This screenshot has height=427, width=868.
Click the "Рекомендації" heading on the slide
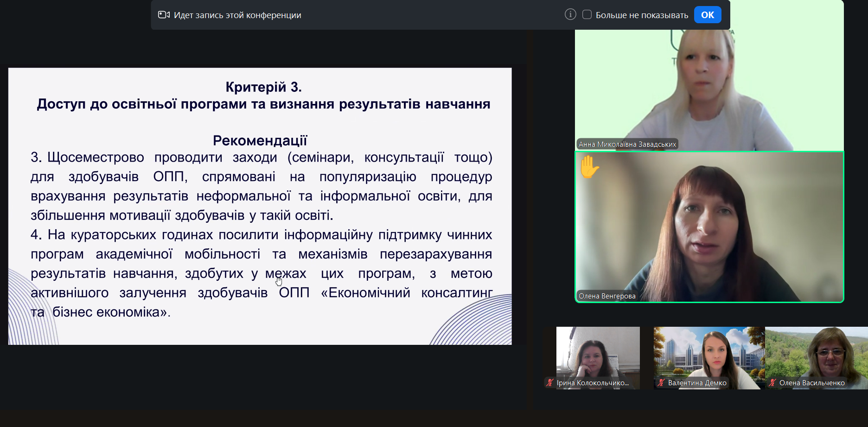click(260, 140)
